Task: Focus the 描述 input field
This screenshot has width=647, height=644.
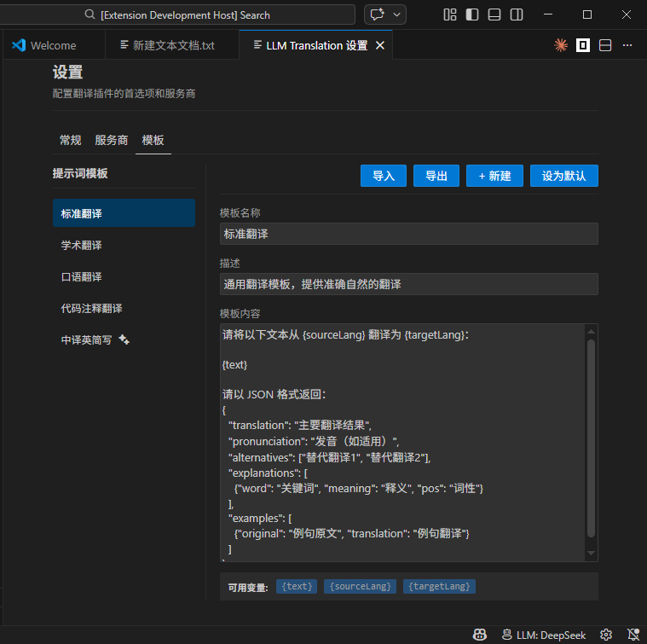Action: point(409,284)
